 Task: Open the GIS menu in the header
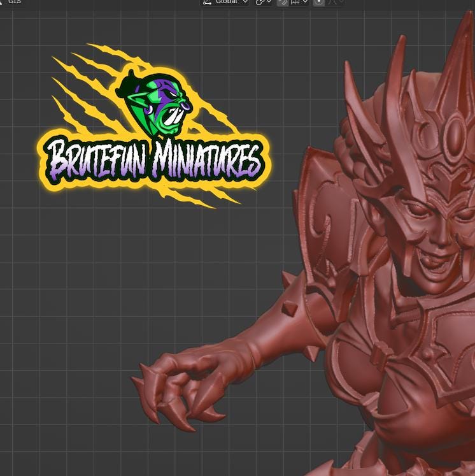coord(14,2)
